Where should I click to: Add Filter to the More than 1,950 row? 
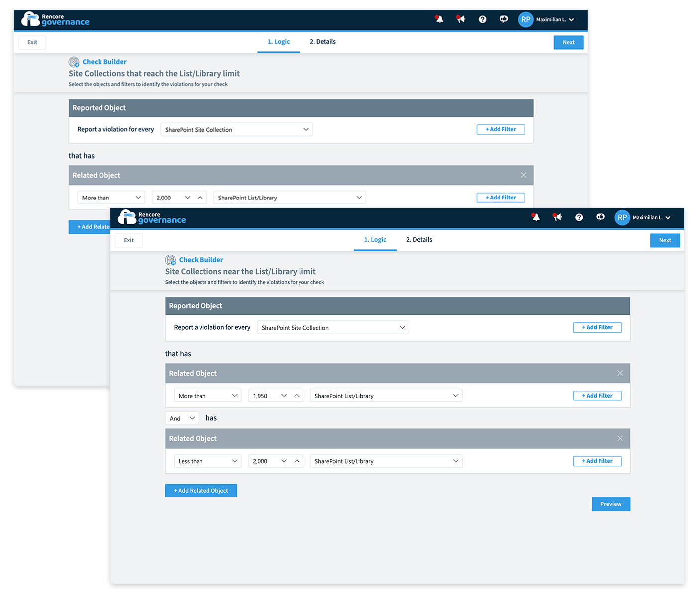tap(598, 396)
